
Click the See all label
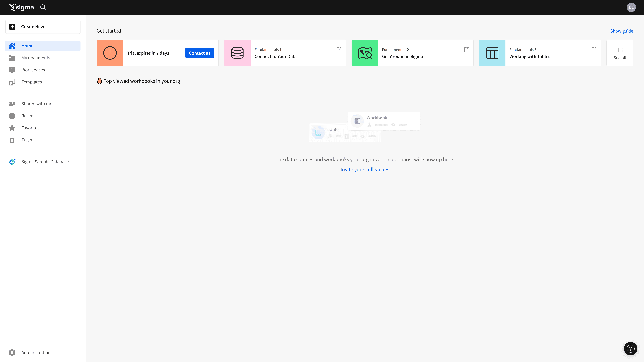pos(620,58)
